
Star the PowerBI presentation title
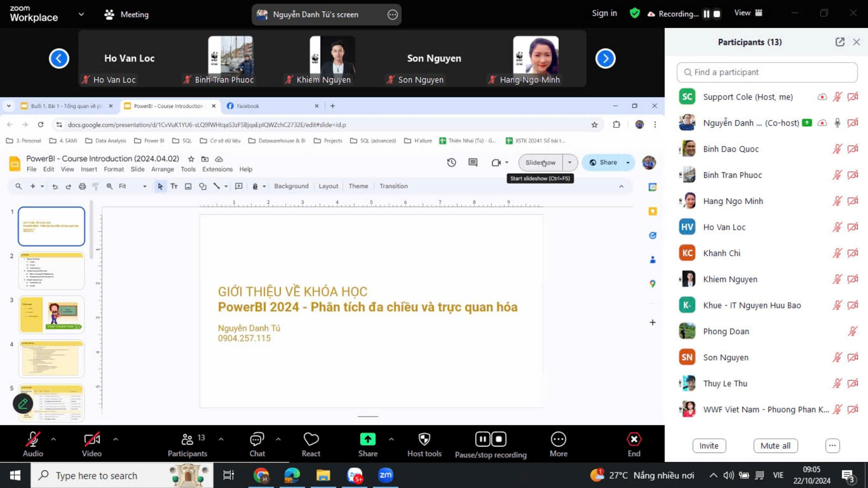[x=191, y=159]
